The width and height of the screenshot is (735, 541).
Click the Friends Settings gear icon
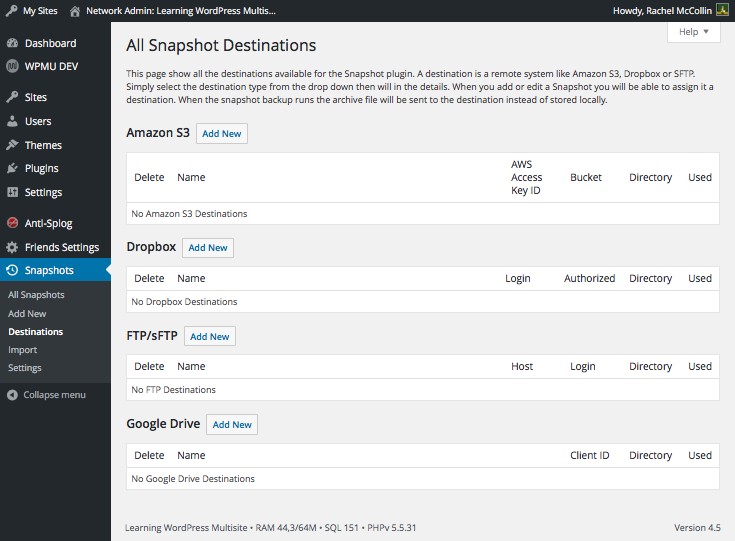tap(13, 247)
